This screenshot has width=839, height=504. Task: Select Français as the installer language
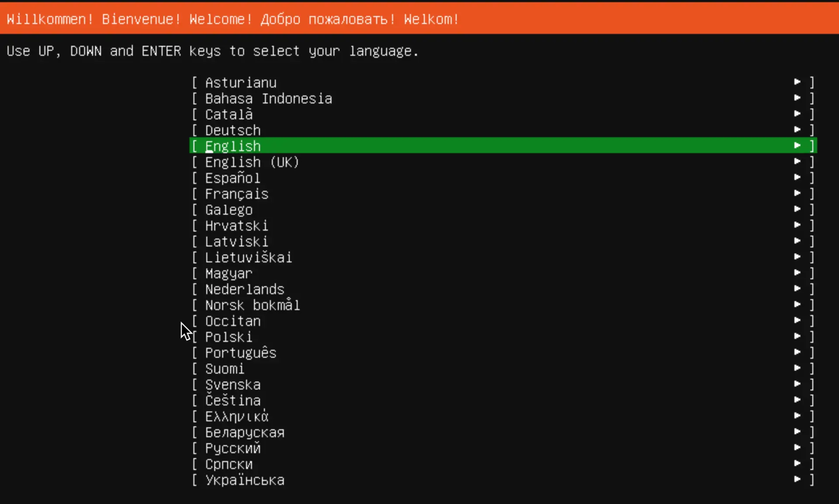[x=236, y=194]
